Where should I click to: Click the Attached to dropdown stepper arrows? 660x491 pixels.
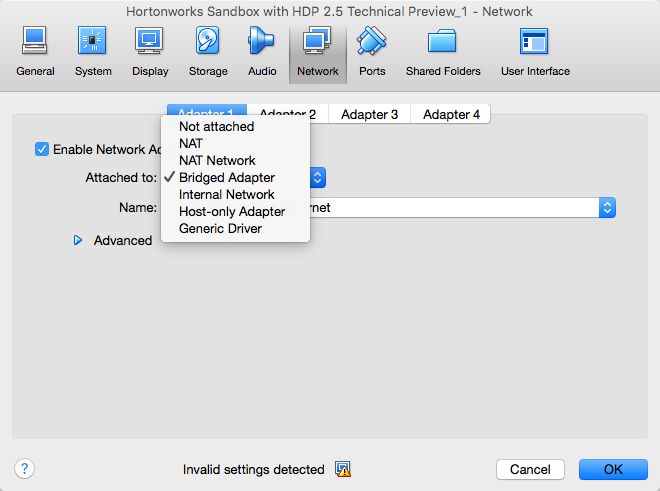318,178
